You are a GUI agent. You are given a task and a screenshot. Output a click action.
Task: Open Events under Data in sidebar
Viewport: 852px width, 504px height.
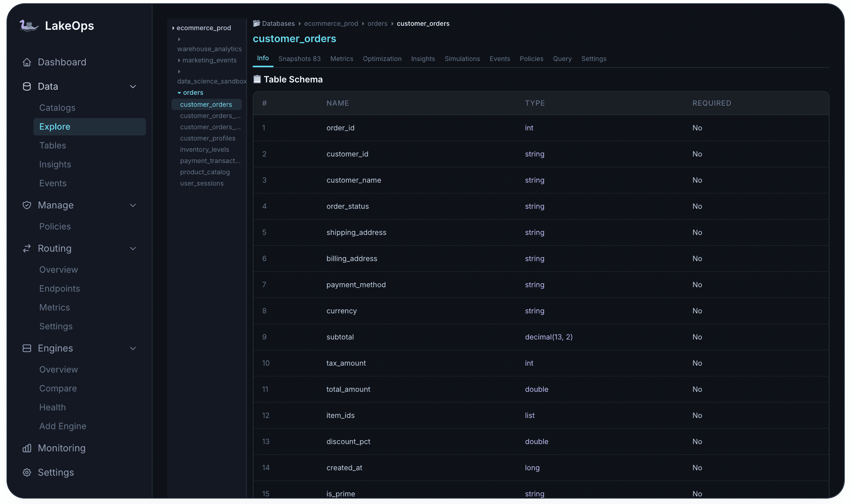pyautogui.click(x=53, y=183)
